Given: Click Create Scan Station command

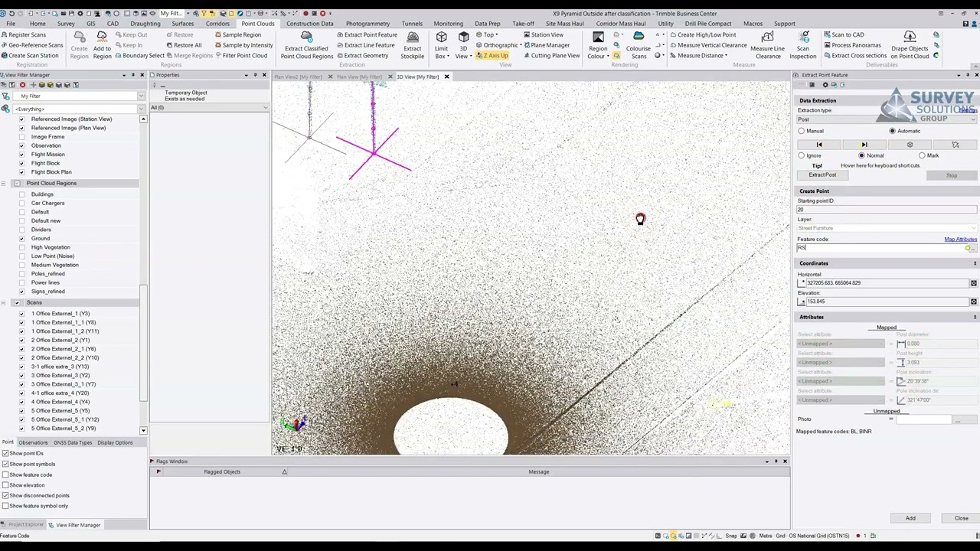Looking at the screenshot, I should [30, 55].
